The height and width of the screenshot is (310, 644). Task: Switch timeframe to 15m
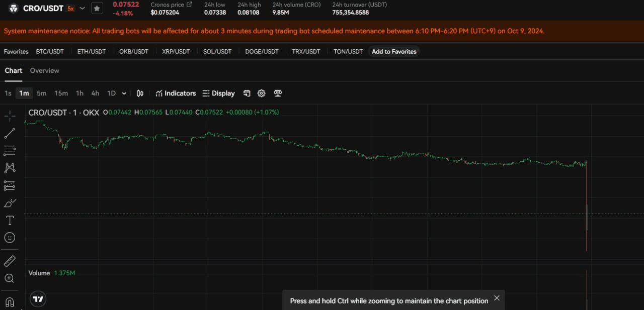click(x=61, y=93)
